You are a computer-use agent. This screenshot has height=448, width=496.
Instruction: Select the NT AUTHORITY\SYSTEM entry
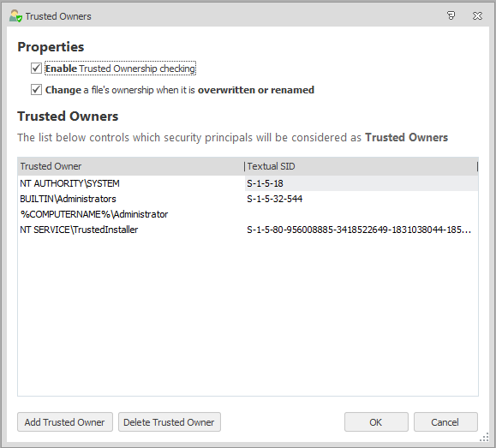click(x=69, y=183)
